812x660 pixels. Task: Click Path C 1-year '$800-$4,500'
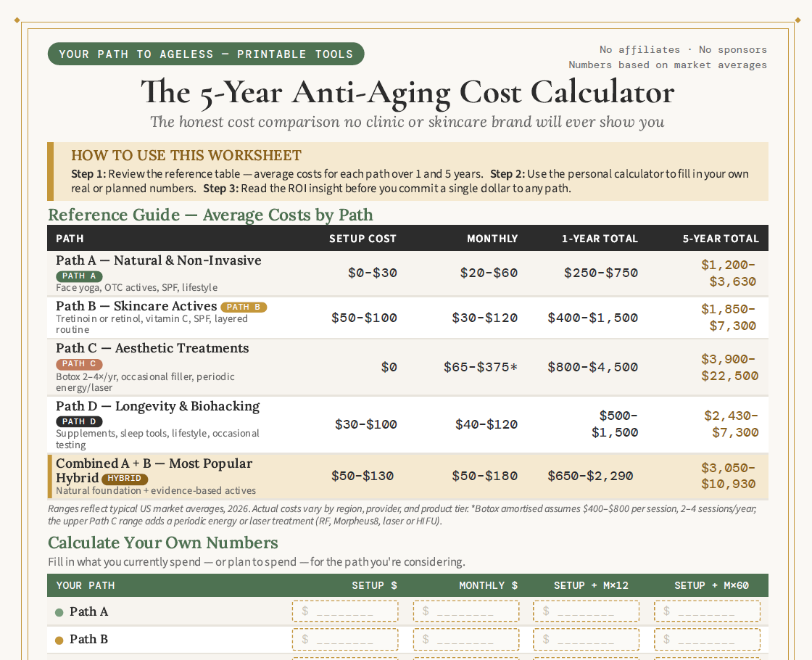[x=592, y=367]
